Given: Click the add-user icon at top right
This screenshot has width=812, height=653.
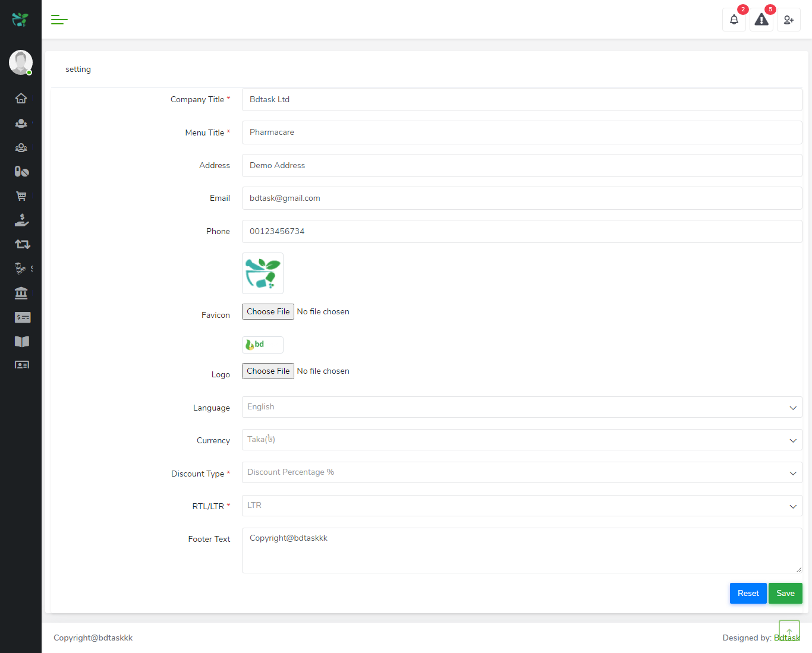Looking at the screenshot, I should point(789,20).
